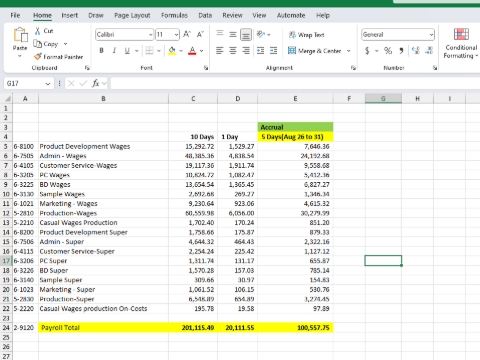Center text horizontally
Image resolution: width=480 pixels, height=360 pixels.
233,51
